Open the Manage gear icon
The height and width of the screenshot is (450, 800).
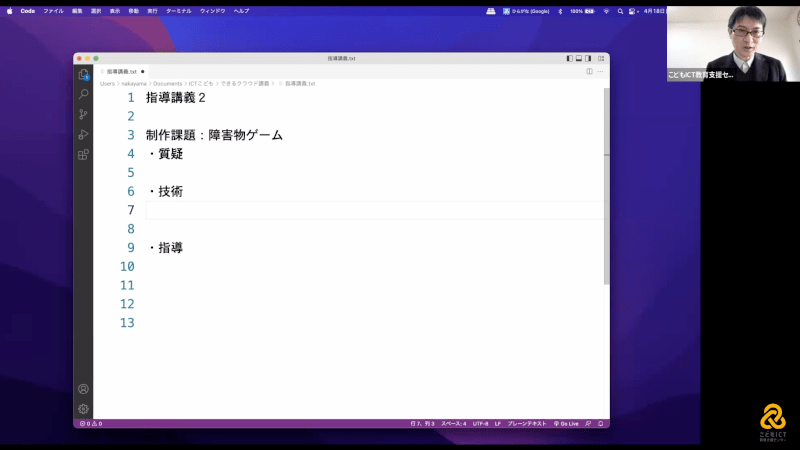tap(83, 409)
